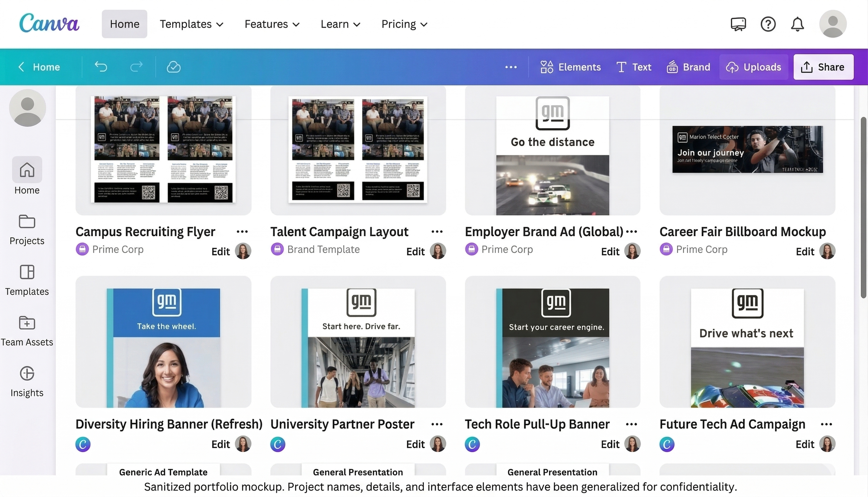The height and width of the screenshot is (497, 868).
Task: Open more options for Talent Campaign Layout
Action: pos(437,232)
